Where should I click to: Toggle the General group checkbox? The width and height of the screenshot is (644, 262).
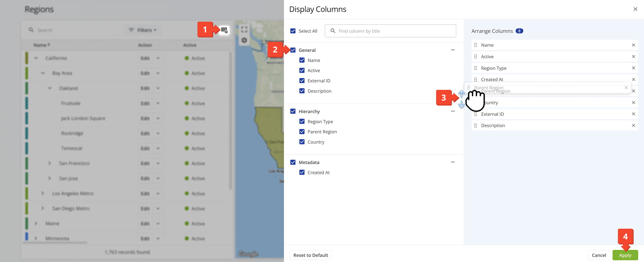click(x=293, y=50)
